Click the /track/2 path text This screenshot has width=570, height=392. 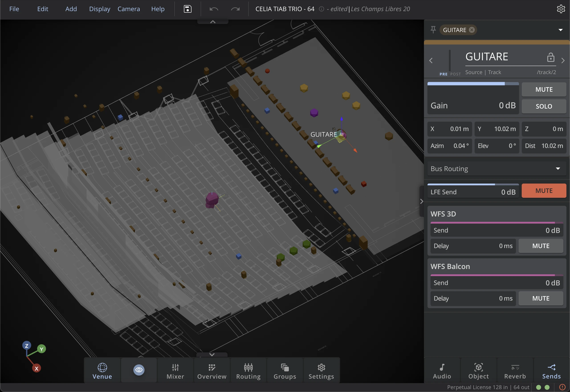coord(546,72)
